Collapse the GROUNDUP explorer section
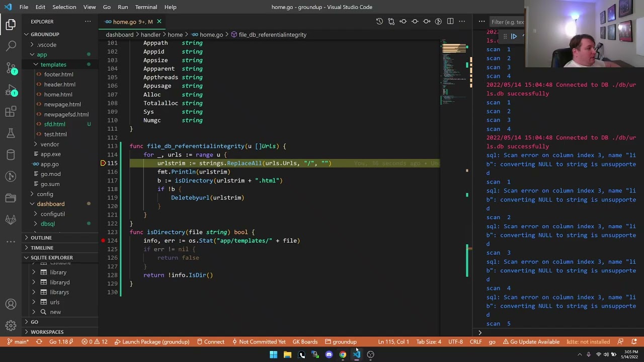 coord(45,34)
